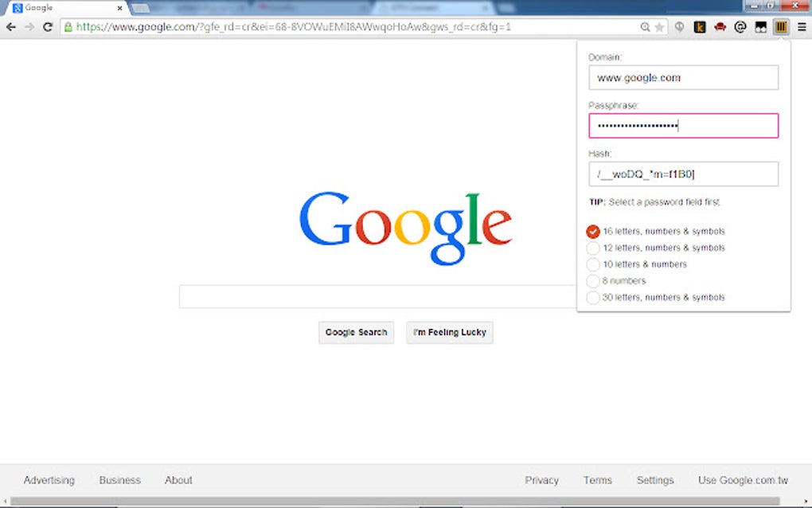The image size is (812, 508).
Task: Click the Google logo
Action: tap(405, 229)
